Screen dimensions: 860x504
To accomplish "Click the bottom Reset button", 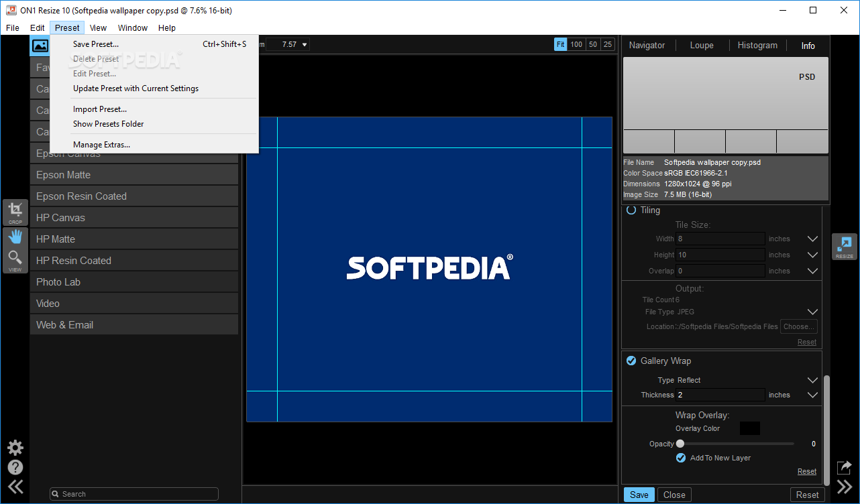I will click(x=808, y=495).
